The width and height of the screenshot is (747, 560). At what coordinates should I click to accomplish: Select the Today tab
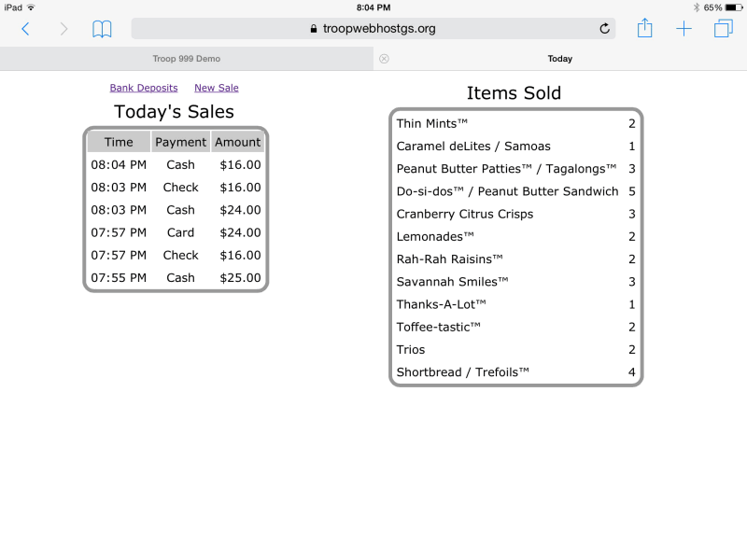click(x=560, y=59)
